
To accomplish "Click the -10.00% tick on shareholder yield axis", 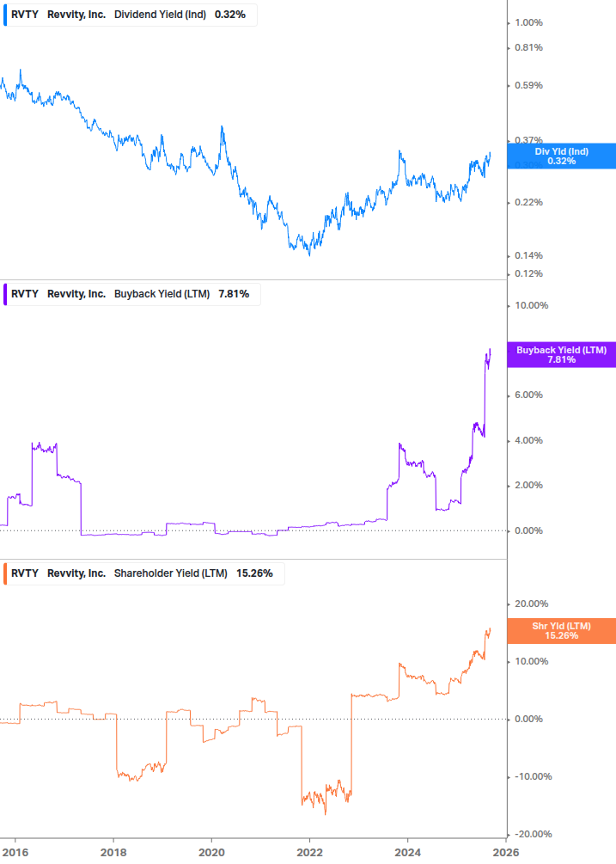I will (533, 776).
